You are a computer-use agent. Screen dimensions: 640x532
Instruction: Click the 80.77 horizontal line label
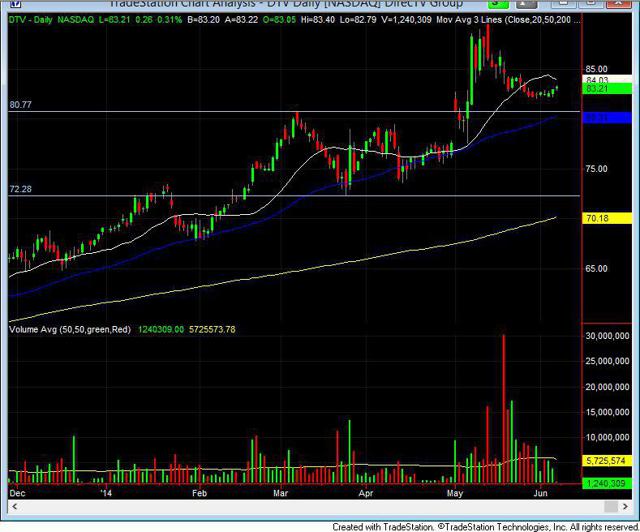(x=20, y=105)
